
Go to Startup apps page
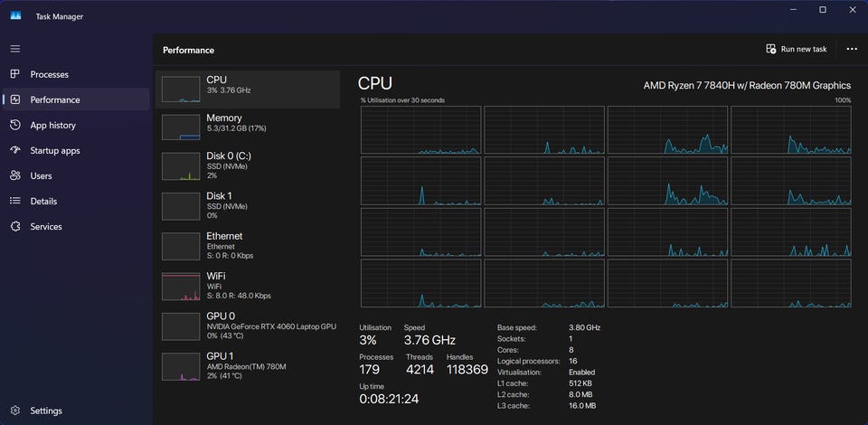point(76,150)
